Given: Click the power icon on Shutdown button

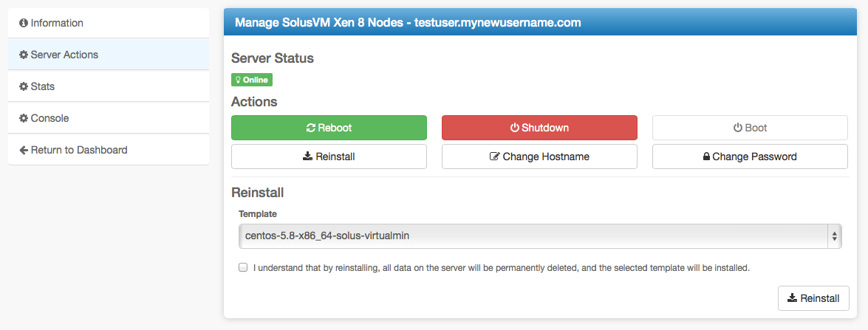Looking at the screenshot, I should 515,128.
